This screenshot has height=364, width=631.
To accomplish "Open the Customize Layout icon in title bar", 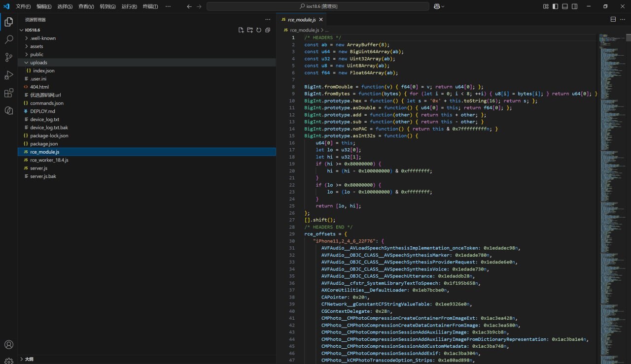I will pyautogui.click(x=546, y=6).
